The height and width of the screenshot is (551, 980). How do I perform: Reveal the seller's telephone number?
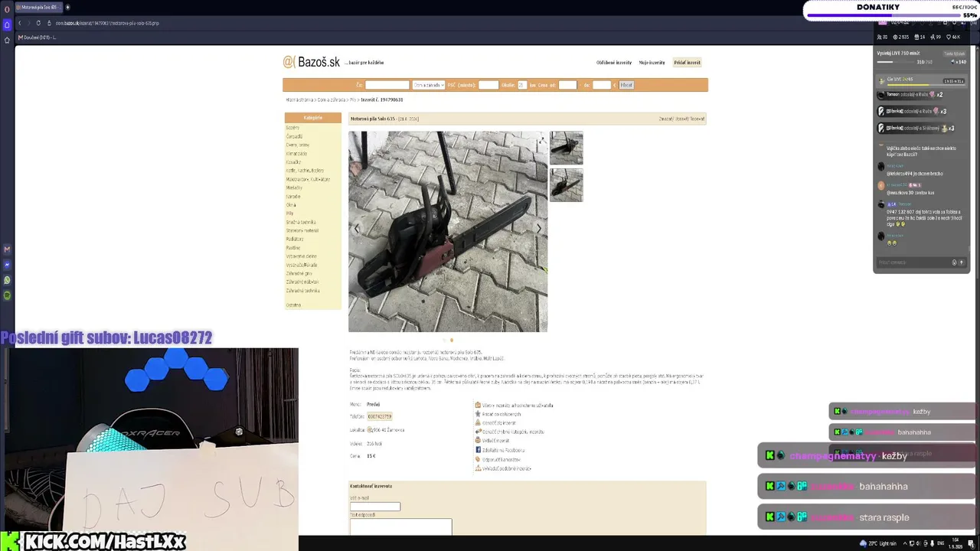coord(380,416)
